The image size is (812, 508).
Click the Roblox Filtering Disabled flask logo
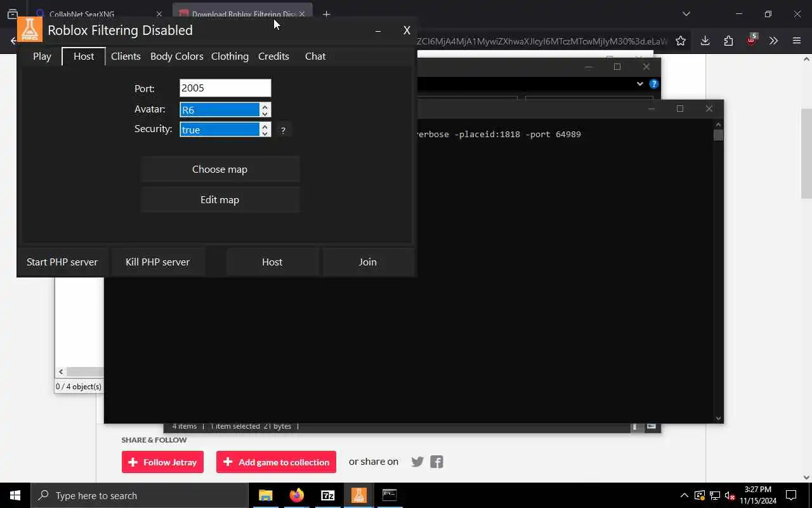[30, 29]
